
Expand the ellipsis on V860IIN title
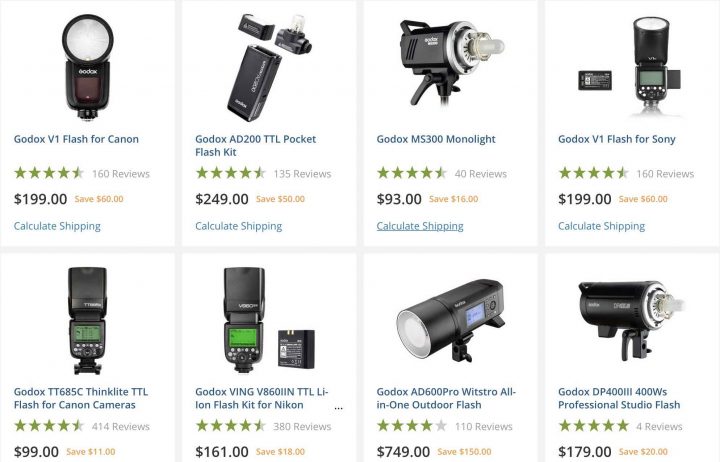[338, 407]
